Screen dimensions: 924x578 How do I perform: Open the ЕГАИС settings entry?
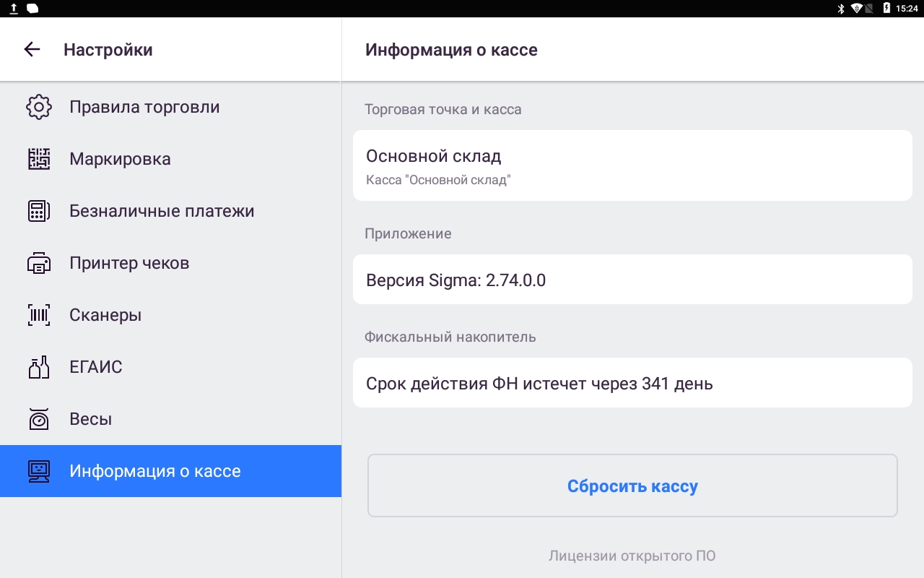coord(170,367)
